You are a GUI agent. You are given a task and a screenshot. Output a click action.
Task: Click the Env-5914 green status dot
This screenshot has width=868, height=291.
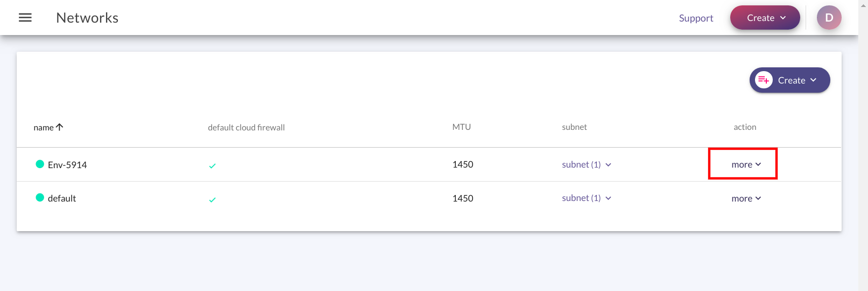(x=40, y=164)
